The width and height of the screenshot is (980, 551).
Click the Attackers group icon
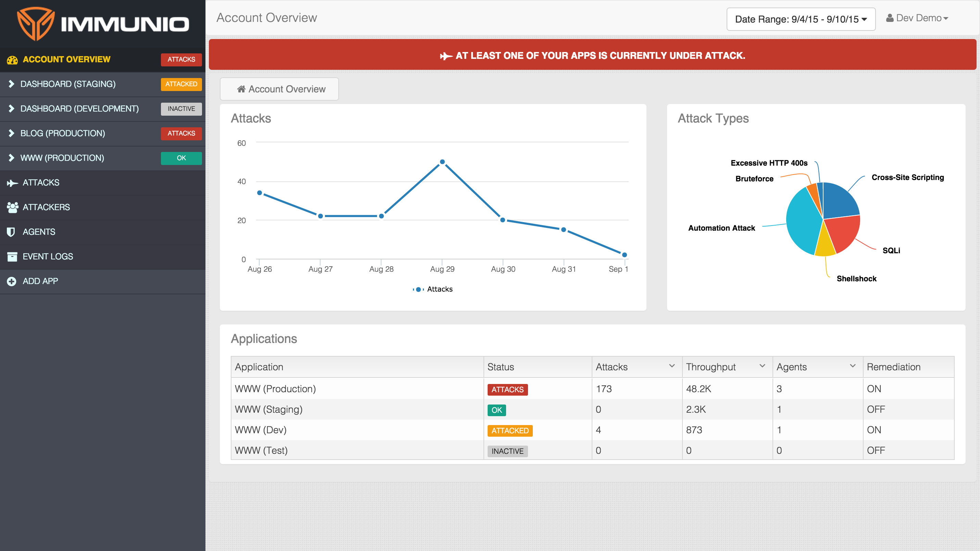[x=12, y=207]
